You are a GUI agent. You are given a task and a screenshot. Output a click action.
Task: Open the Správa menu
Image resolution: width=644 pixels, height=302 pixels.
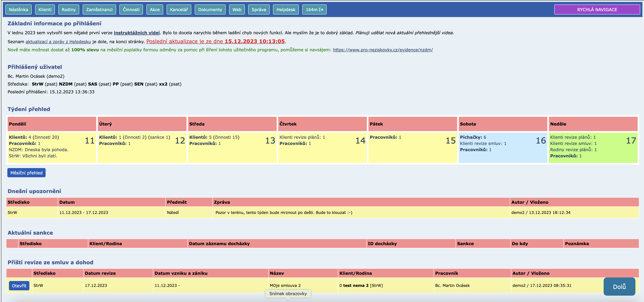click(x=259, y=10)
